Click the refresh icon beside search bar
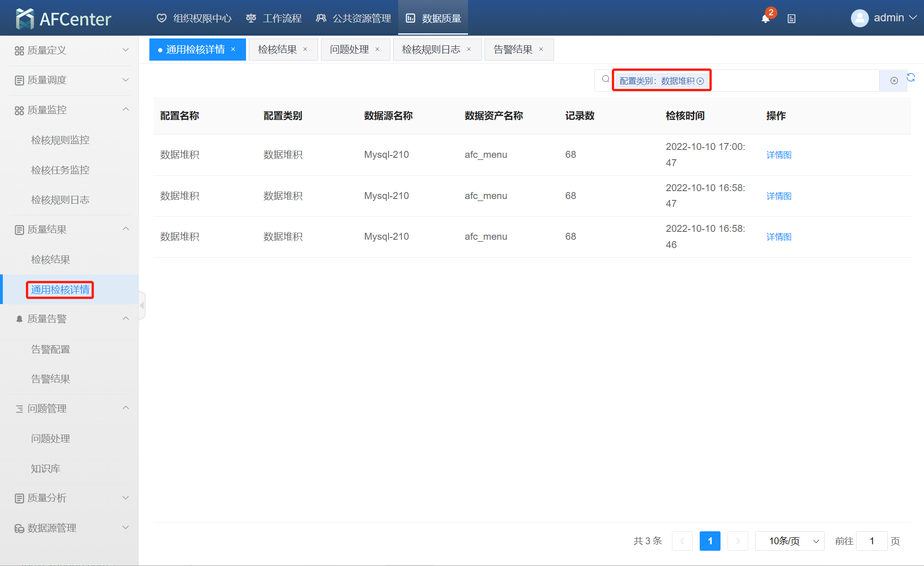 (x=911, y=77)
